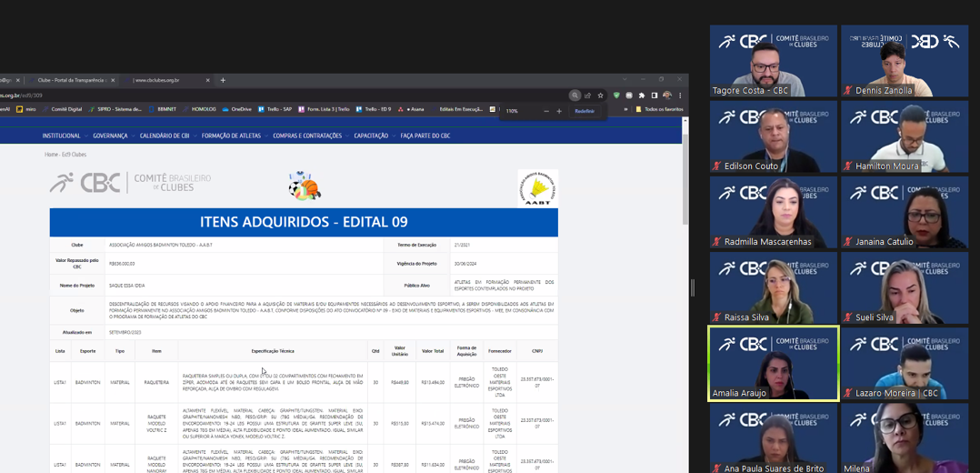This screenshot has height=473, width=980.
Task: Click muted microphone icon beside Lazaro Moreira
Action: click(847, 393)
